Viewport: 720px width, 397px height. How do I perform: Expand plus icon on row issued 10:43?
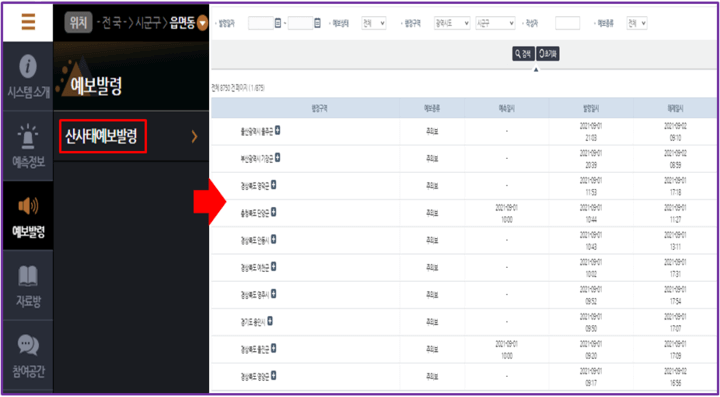click(274, 239)
